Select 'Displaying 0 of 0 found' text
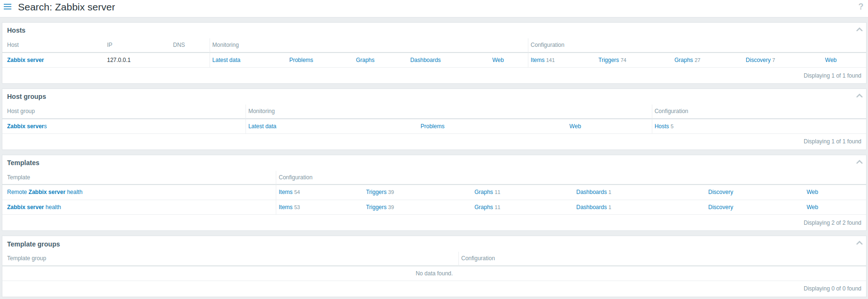Viewport: 868px width, 299px height. pyautogui.click(x=832, y=289)
